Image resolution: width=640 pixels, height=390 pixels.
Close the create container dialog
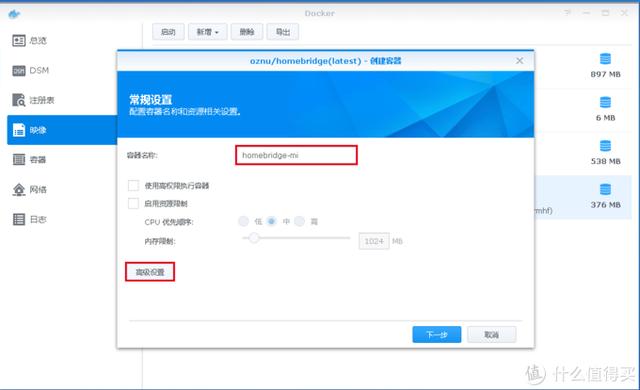(519, 61)
